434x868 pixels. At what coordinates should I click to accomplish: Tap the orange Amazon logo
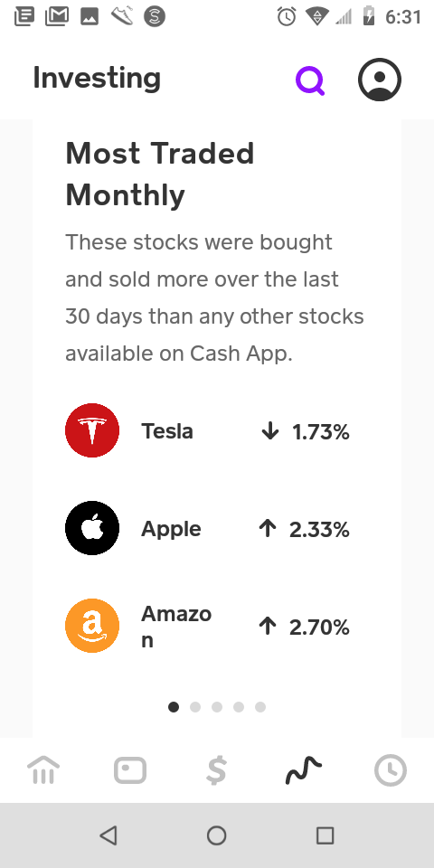point(92,626)
